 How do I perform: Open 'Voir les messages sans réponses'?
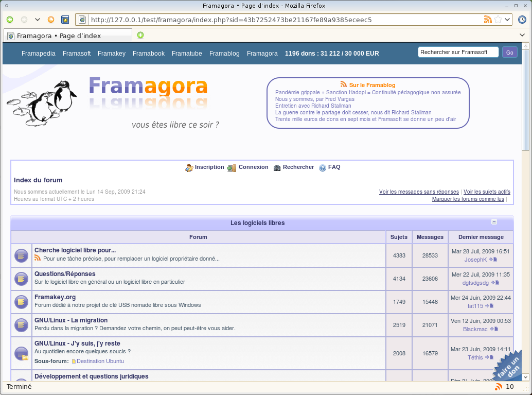[419, 192]
